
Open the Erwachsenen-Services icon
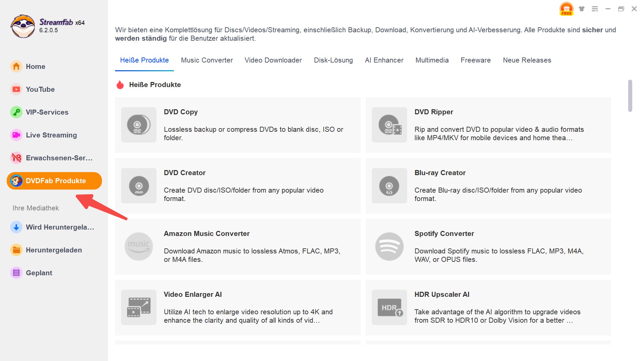coord(16,158)
